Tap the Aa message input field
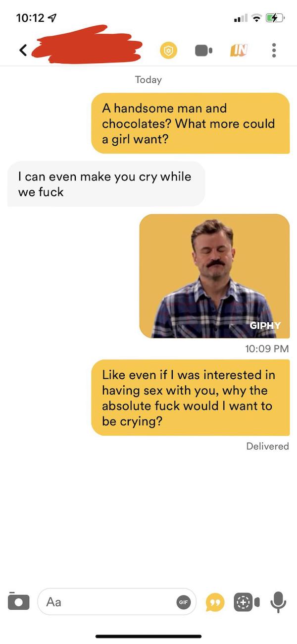297x644 pixels. pyautogui.click(x=117, y=601)
